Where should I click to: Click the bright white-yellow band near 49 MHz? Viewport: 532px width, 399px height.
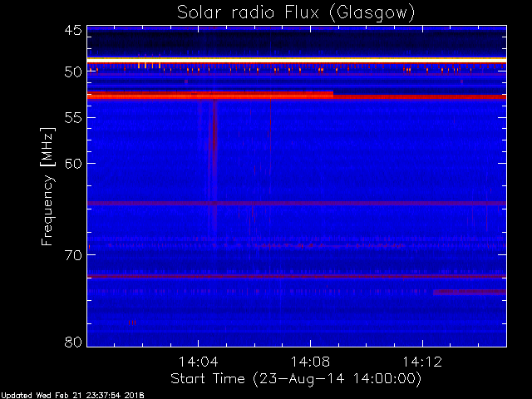click(x=297, y=60)
